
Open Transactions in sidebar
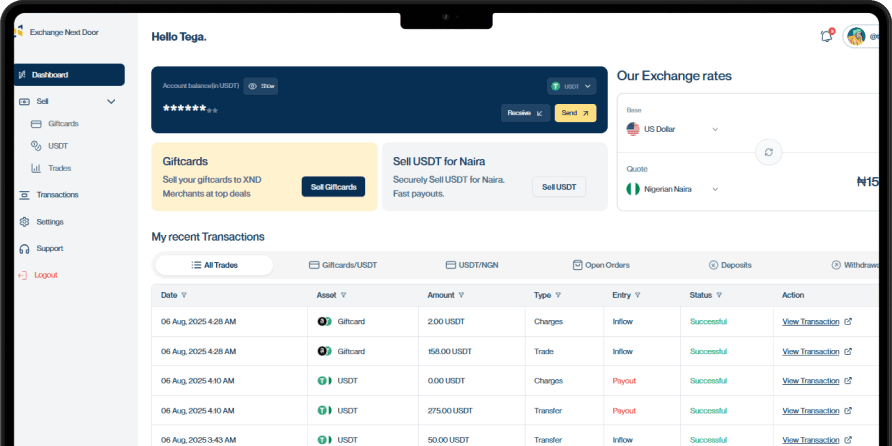pyautogui.click(x=49, y=195)
